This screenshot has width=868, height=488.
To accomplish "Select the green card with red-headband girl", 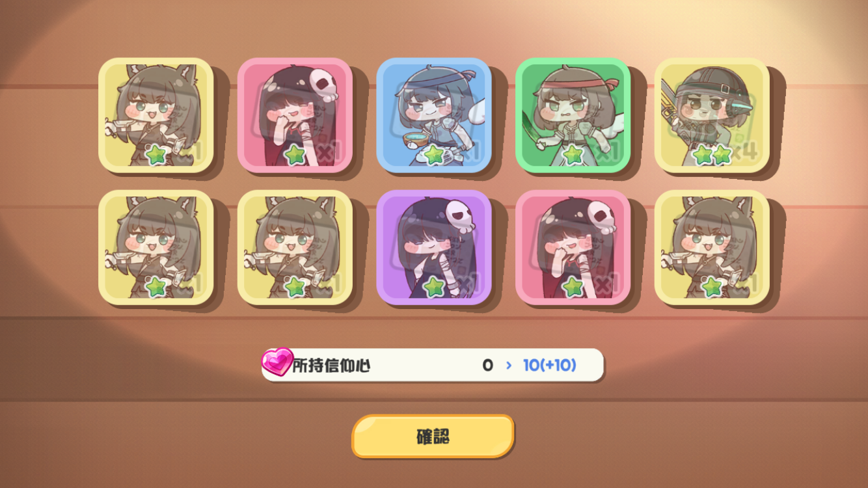I will 573,115.
